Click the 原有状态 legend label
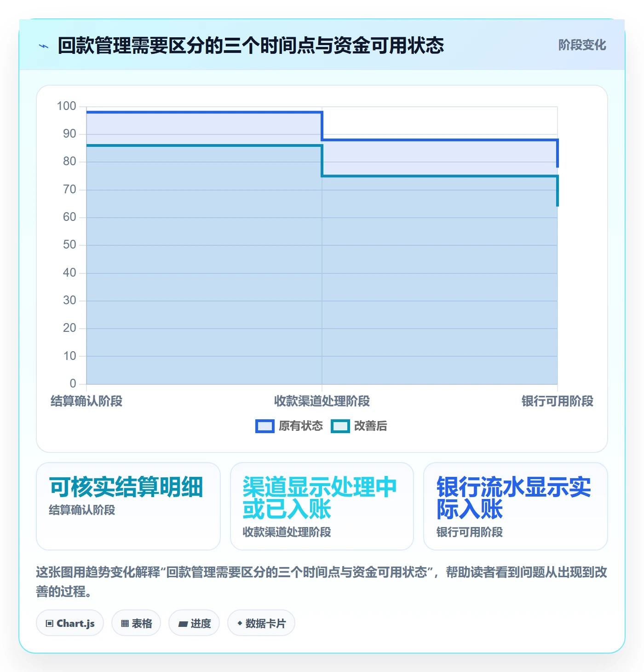Screen dimensions: 644x672 point(300,426)
